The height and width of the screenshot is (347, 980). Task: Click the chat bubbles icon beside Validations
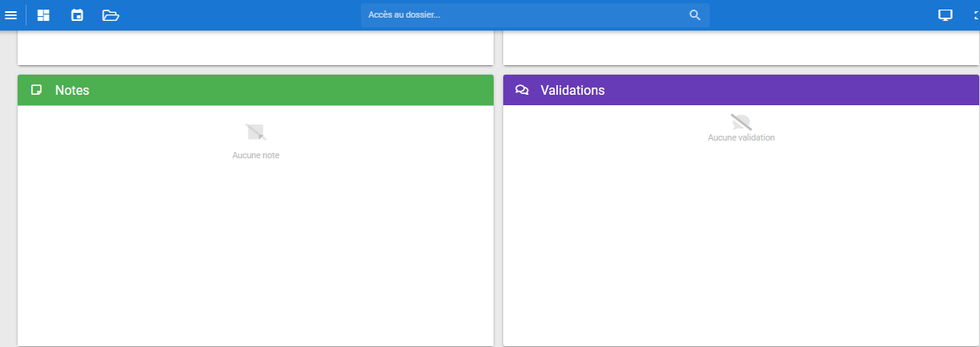522,90
